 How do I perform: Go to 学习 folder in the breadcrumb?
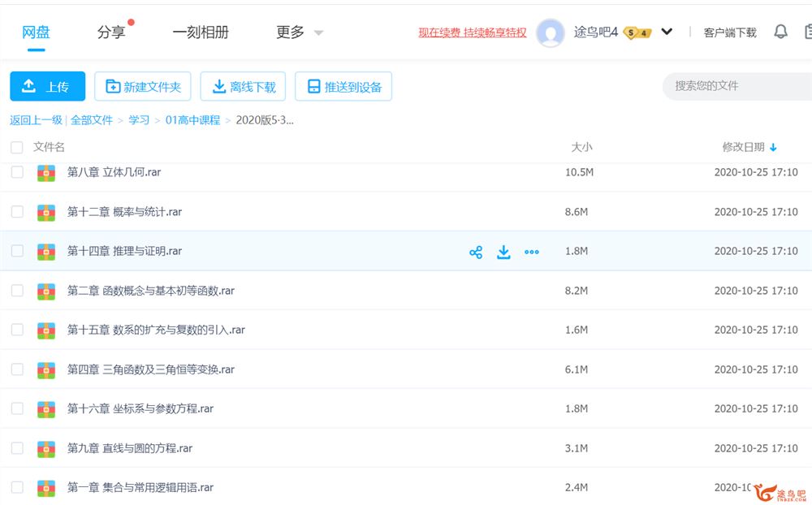(x=139, y=120)
